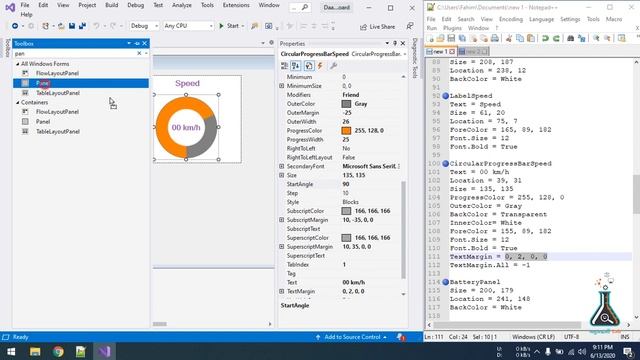
Task: Collapse All Windows Forms group in Toolbox
Action: tap(18, 64)
